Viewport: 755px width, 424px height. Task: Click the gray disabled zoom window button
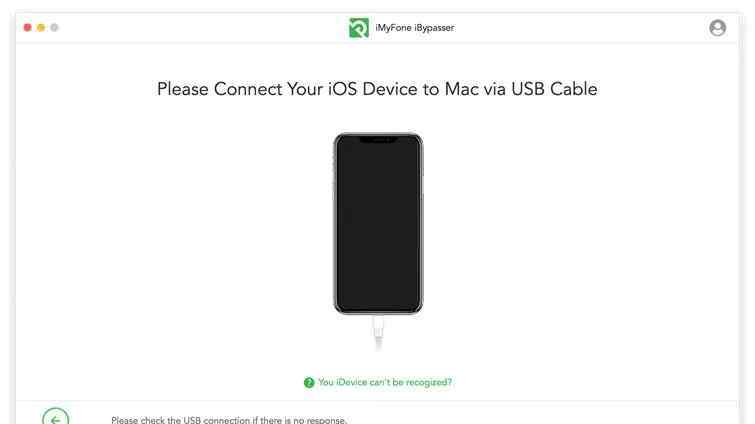coord(54,27)
